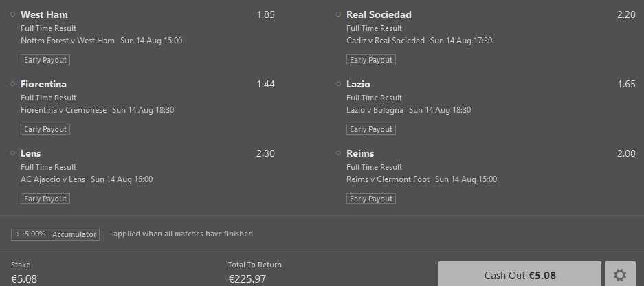Image resolution: width=644 pixels, height=286 pixels.
Task: Click the status circle beside Reims
Action: point(338,153)
